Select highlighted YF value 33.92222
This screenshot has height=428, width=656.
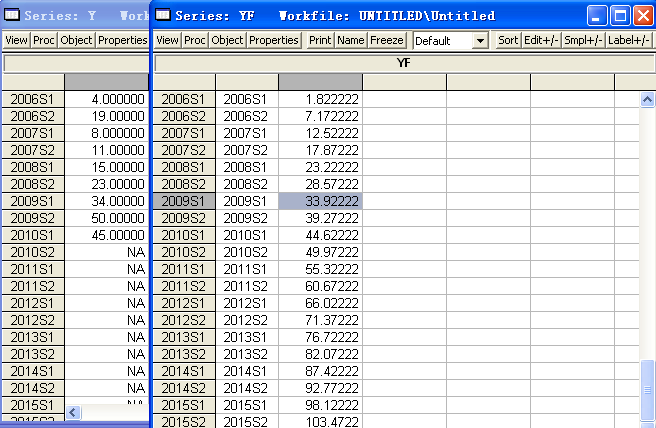[320, 201]
